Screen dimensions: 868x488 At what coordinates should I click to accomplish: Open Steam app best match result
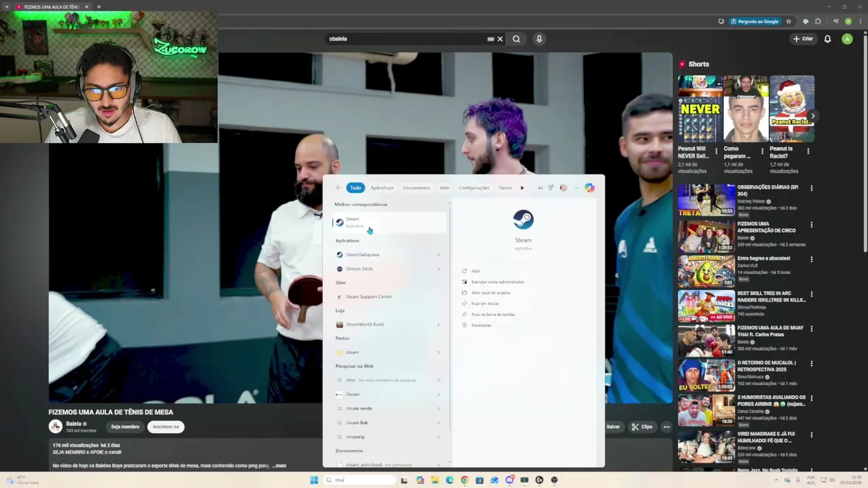[x=389, y=222]
